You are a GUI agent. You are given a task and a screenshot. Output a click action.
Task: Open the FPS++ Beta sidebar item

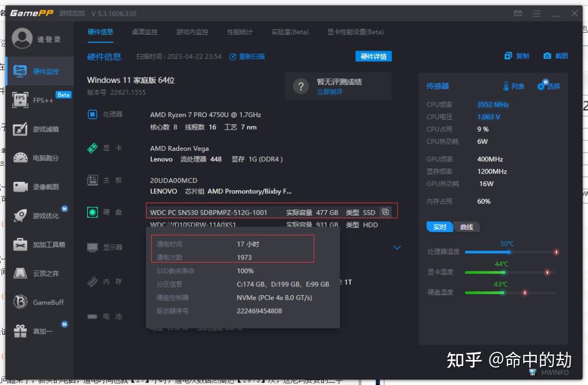coord(40,100)
